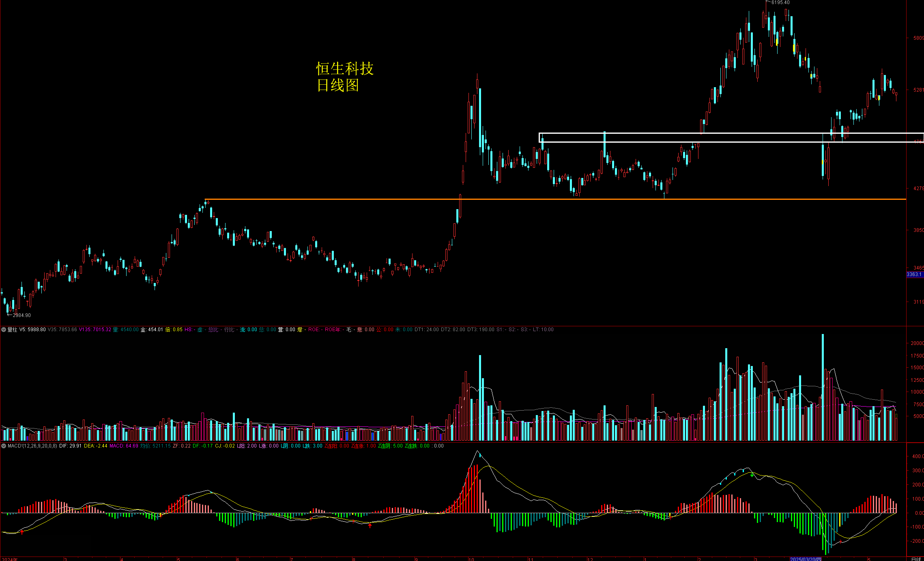This screenshot has height=561, width=924.
Task: Click the 2025/03/20 date marker on time axis
Action: coord(806,559)
